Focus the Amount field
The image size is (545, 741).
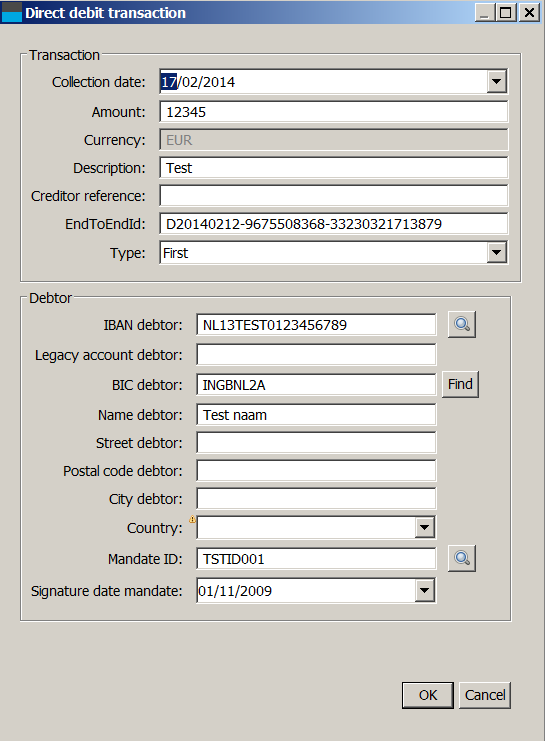coord(334,112)
